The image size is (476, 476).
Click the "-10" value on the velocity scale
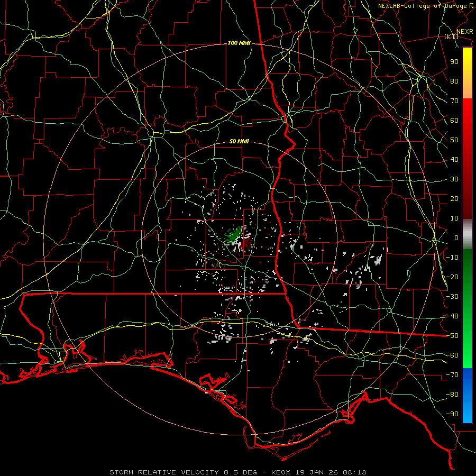point(453,258)
